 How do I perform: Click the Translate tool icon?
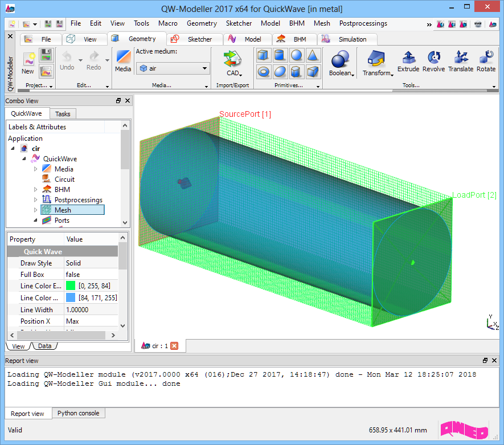[460, 61]
